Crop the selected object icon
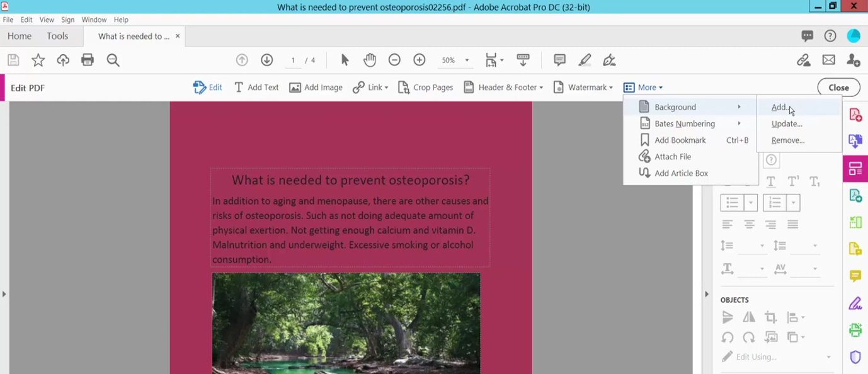This screenshot has height=374, width=868. click(x=770, y=317)
